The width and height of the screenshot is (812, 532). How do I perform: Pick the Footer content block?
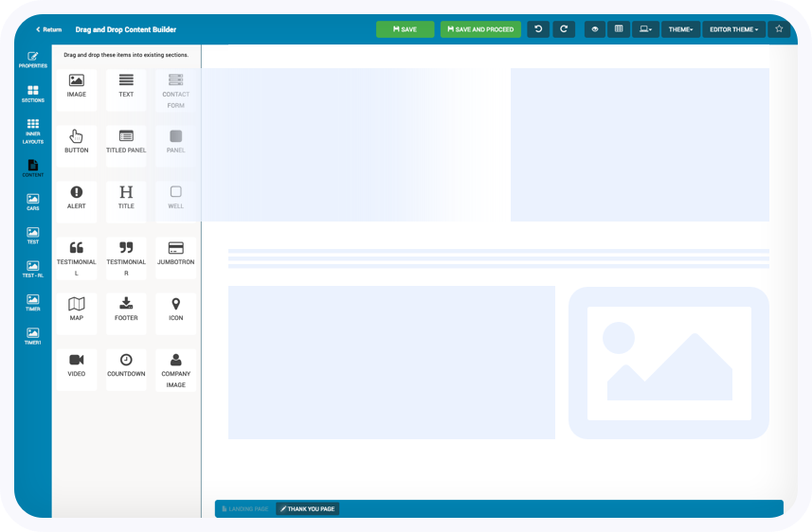126,310
